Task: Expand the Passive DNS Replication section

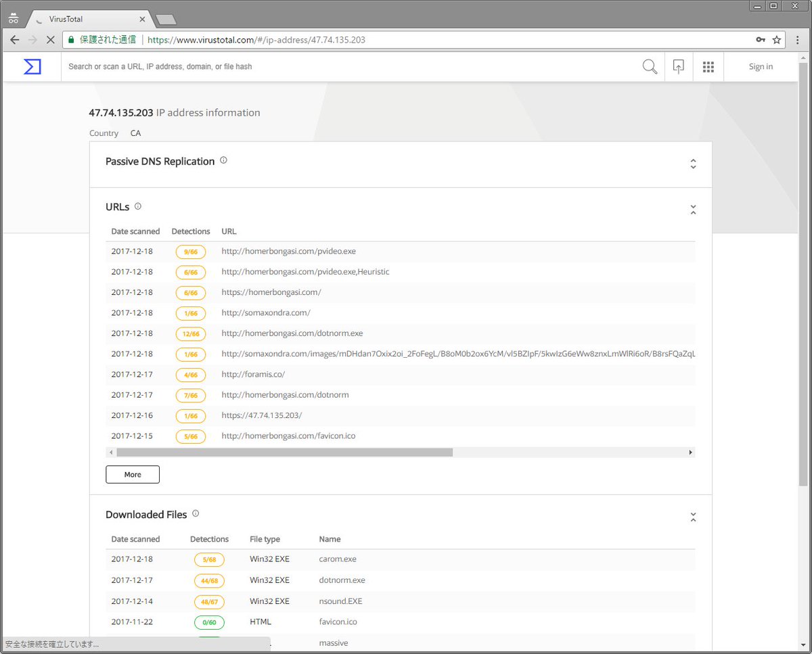Action: tap(693, 164)
